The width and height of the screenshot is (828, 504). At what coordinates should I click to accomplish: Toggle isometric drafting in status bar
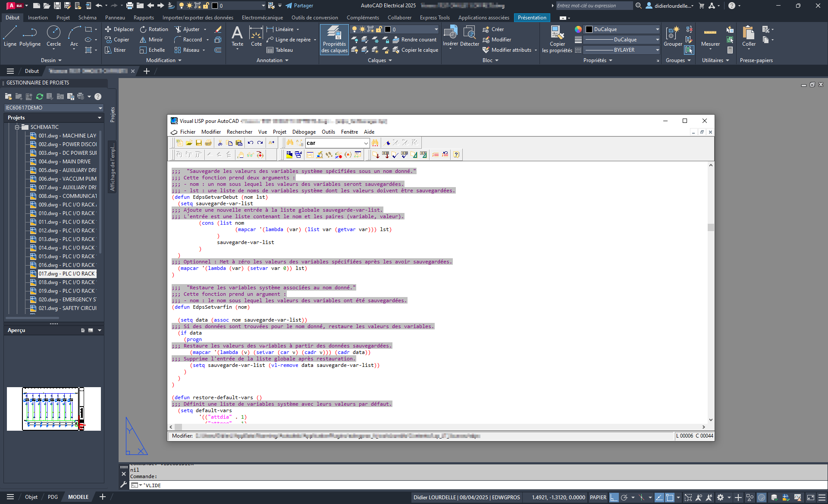pos(641,498)
